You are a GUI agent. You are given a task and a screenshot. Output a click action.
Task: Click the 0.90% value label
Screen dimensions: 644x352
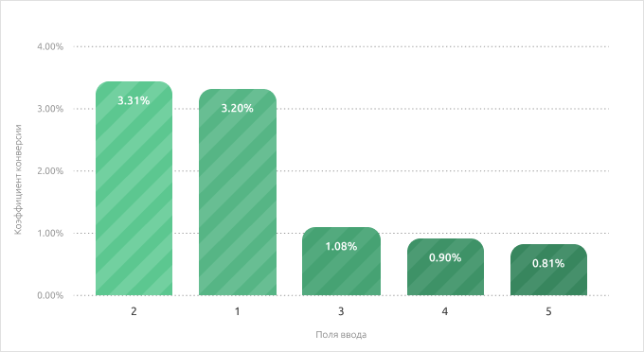(445, 257)
